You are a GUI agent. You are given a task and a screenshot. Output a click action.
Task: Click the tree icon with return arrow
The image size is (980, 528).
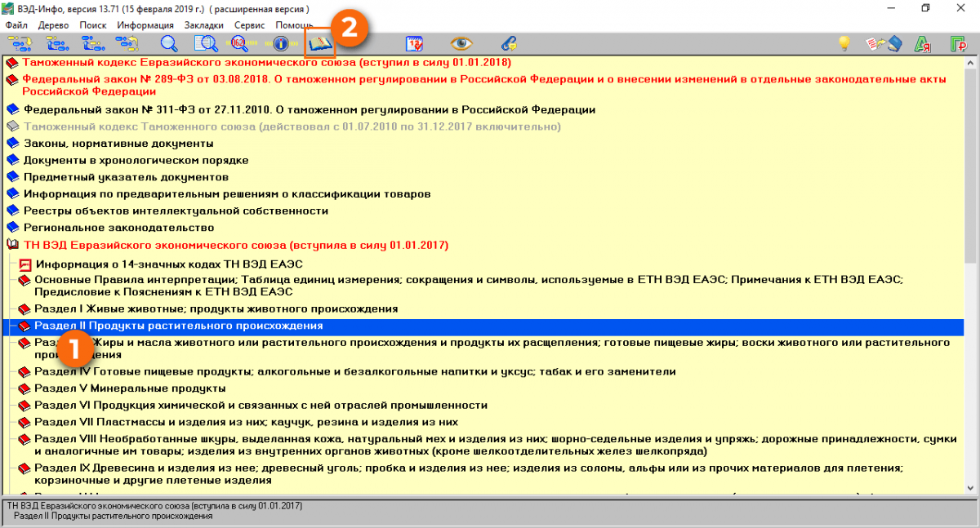[129, 44]
